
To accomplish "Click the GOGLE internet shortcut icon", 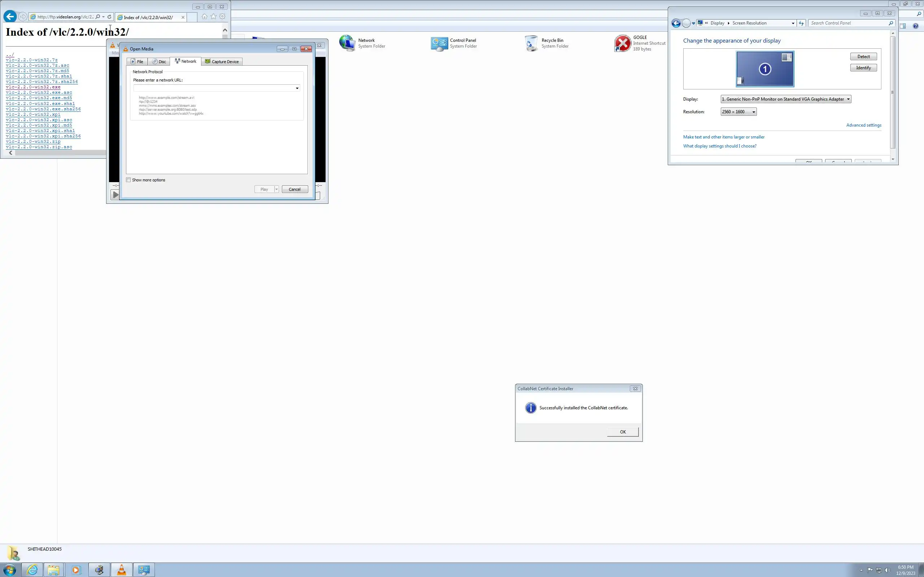I will [622, 43].
